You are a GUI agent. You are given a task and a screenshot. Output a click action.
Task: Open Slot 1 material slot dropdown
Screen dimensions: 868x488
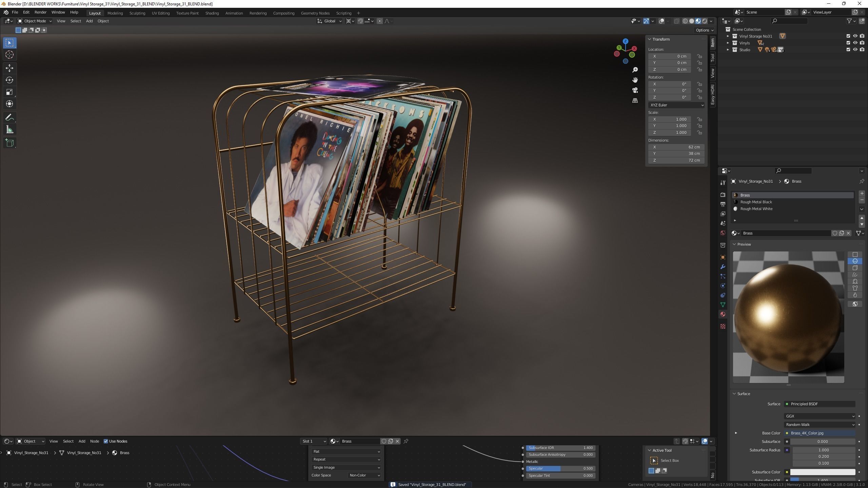(314, 441)
